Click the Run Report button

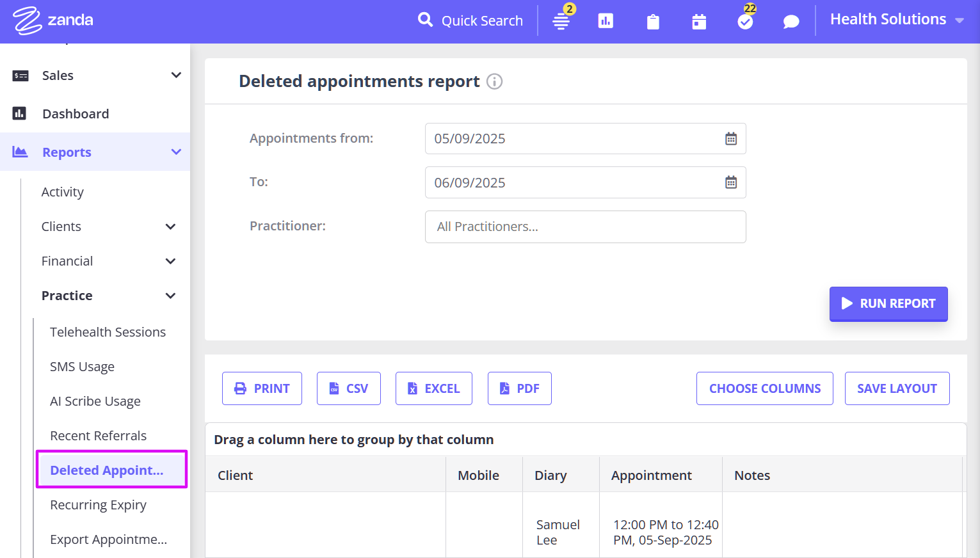coord(888,303)
